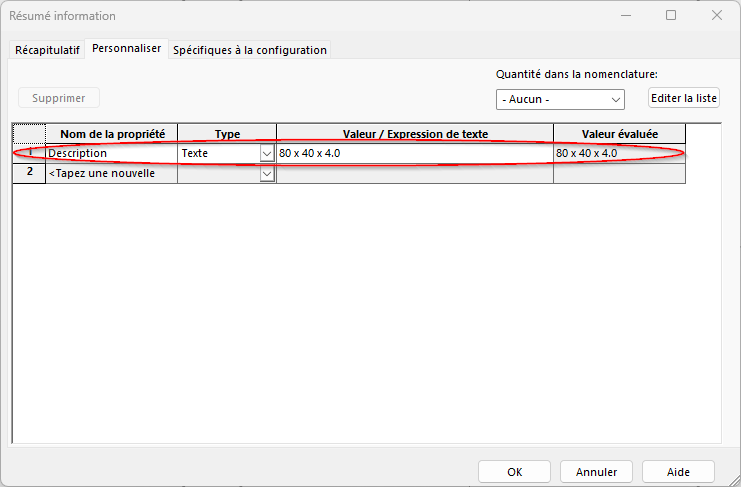Open help with the Aide button

678,472
